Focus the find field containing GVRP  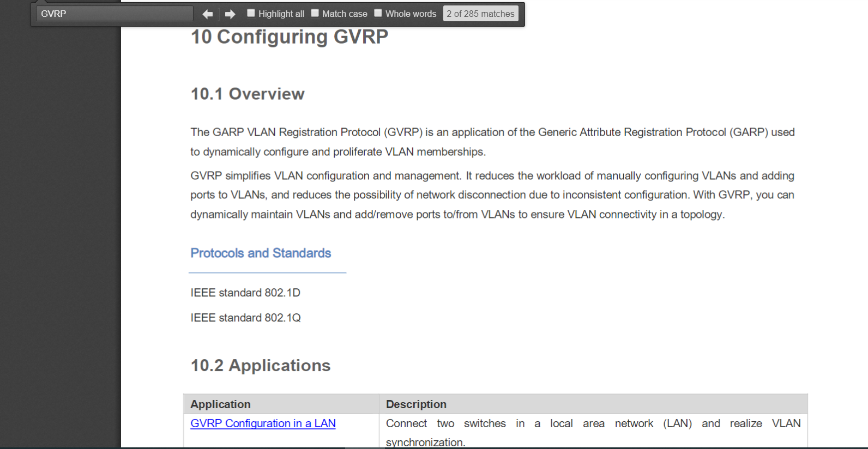[x=114, y=14]
